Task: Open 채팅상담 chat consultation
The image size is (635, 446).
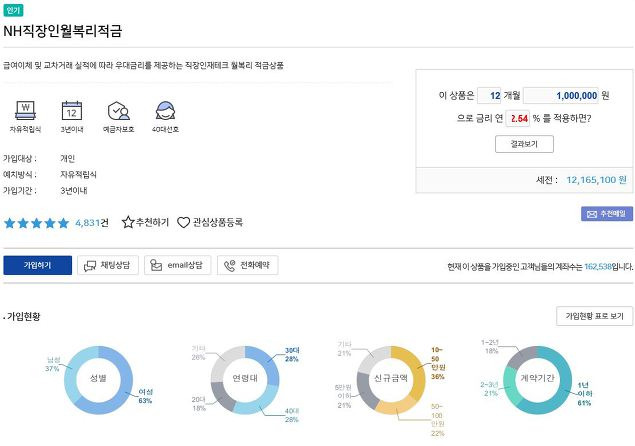Action: 108,265
